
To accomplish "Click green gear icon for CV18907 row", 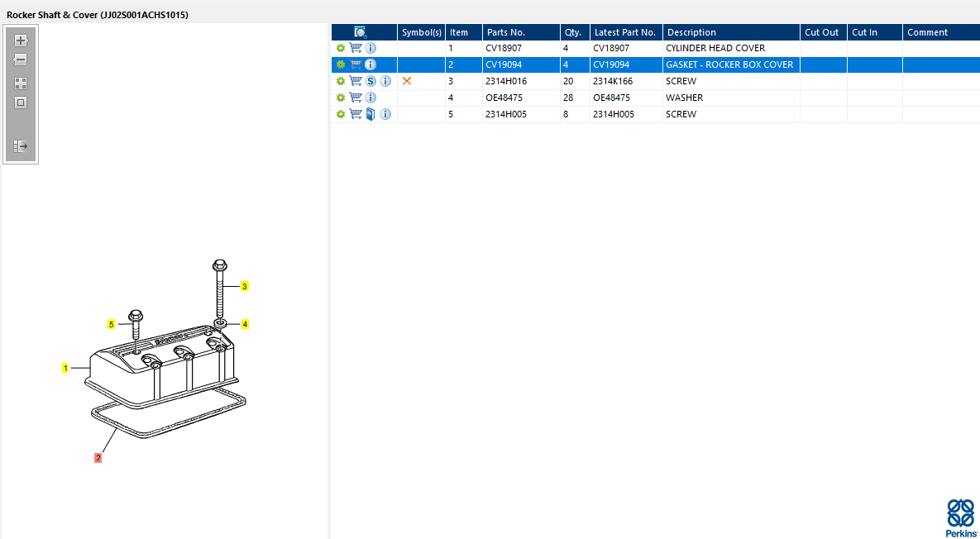I will [341, 48].
